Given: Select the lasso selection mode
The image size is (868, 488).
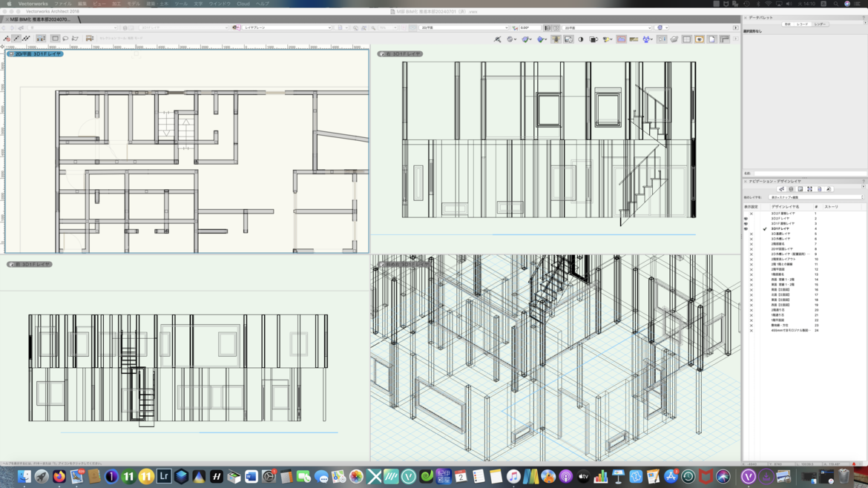Looking at the screenshot, I should [65, 39].
